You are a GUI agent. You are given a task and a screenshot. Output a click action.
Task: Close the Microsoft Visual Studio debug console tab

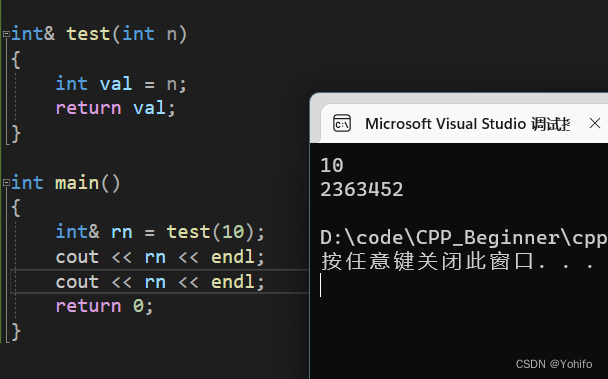click(594, 124)
